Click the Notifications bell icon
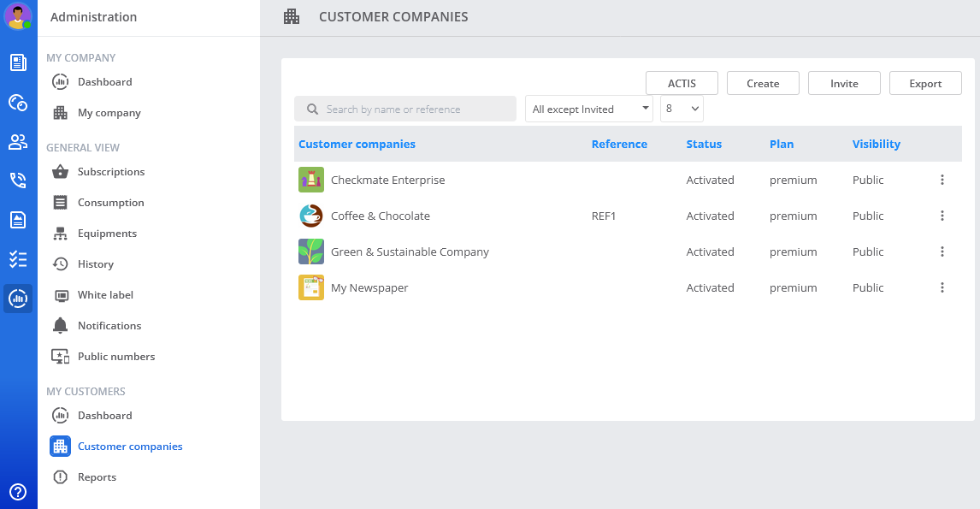This screenshot has width=980, height=509. (60, 325)
